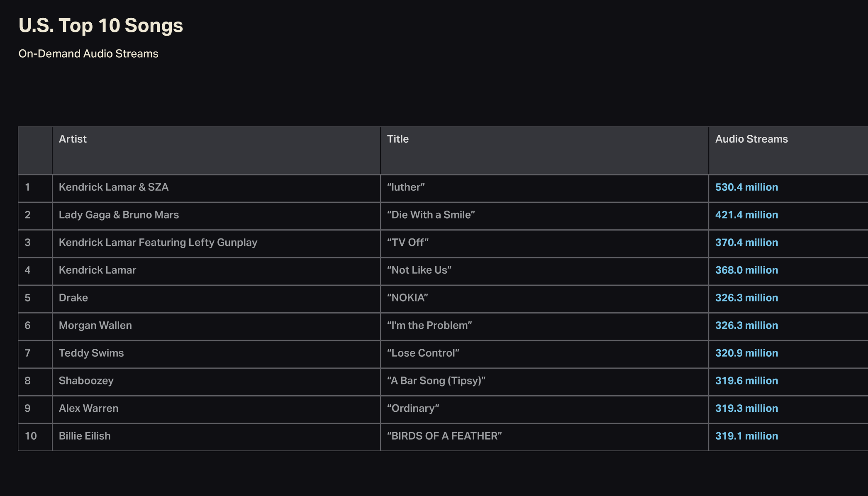Click the "U.S. Top 10 Songs" heading
This screenshot has width=868, height=496.
[x=101, y=26]
